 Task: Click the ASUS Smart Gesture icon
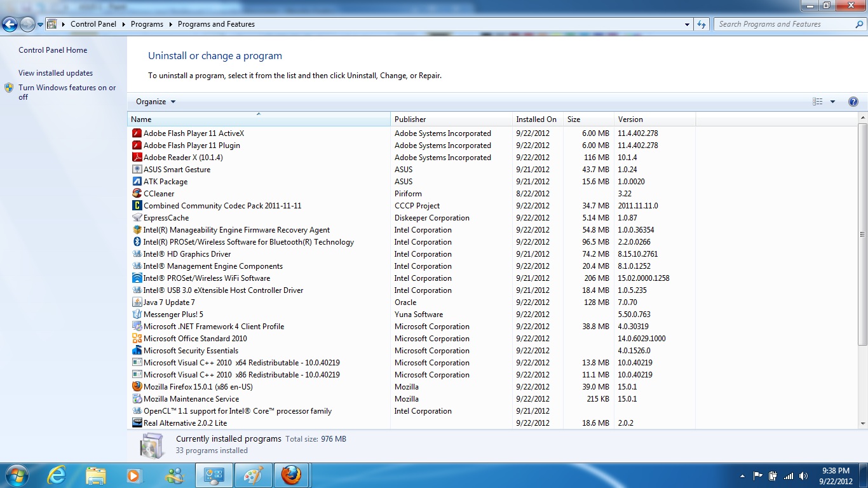click(x=137, y=170)
